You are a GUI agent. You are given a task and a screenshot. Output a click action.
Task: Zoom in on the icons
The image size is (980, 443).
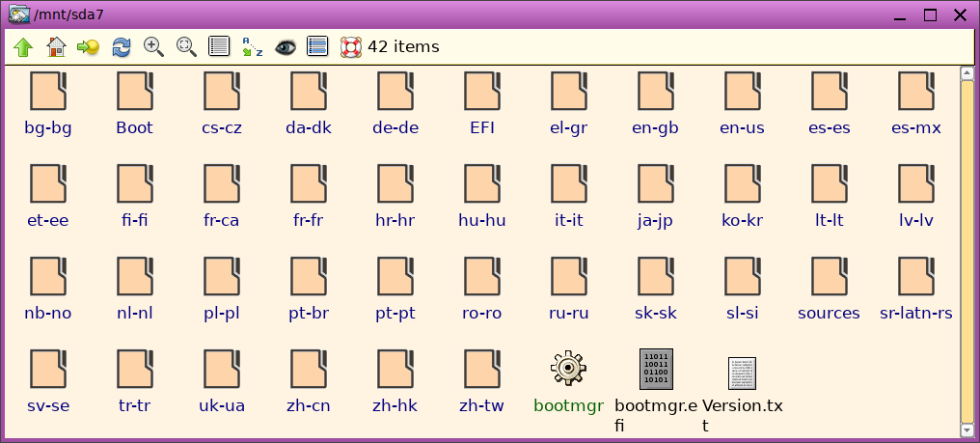click(153, 47)
